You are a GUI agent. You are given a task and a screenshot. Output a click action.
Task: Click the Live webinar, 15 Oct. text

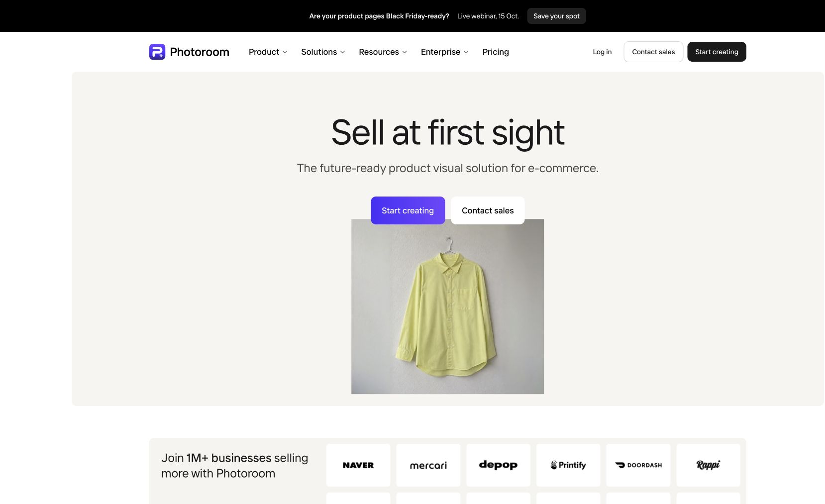pyautogui.click(x=488, y=16)
